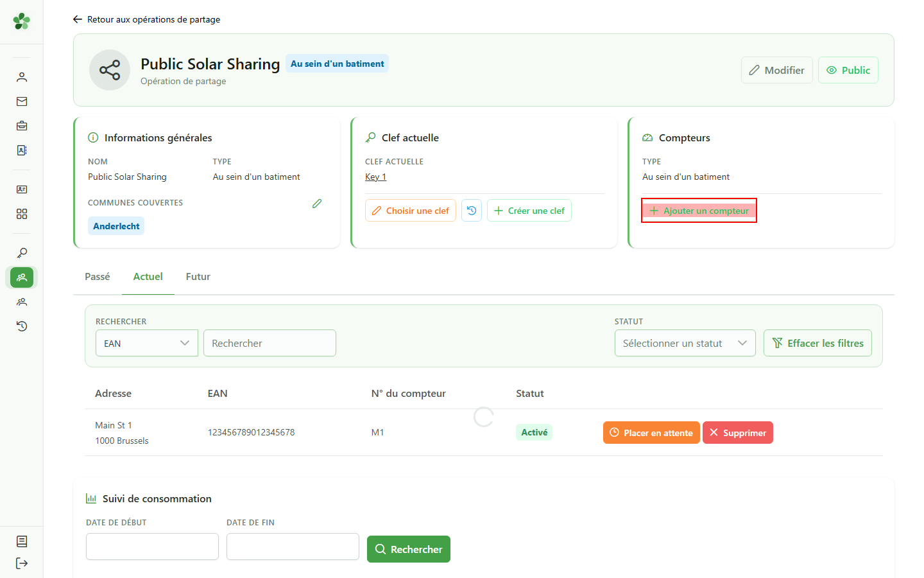This screenshot has width=924, height=578.
Task: Click the Main St 1 address cell
Action: (122, 433)
